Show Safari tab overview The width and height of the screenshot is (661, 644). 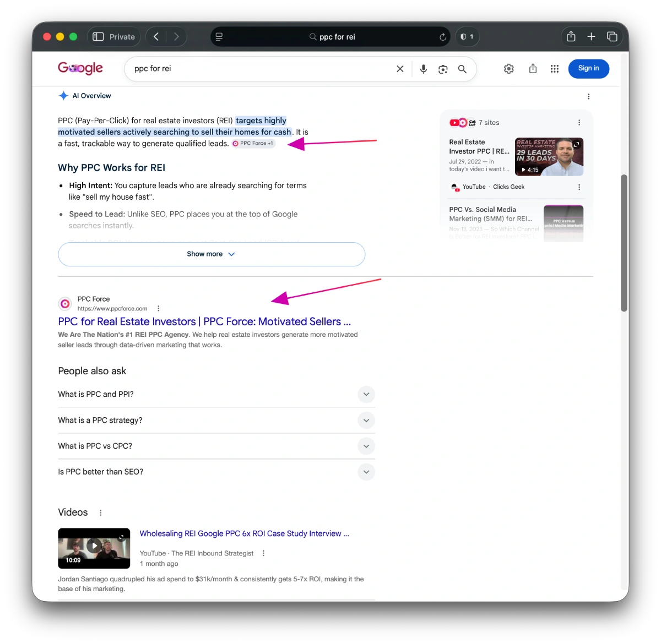(x=612, y=36)
